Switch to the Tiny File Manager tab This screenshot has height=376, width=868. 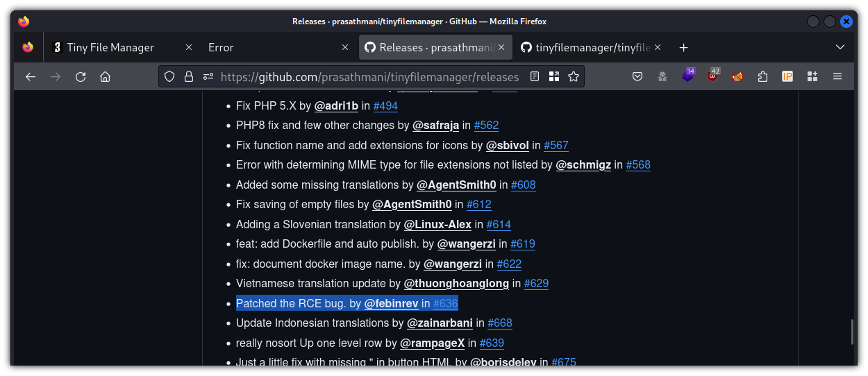[111, 47]
